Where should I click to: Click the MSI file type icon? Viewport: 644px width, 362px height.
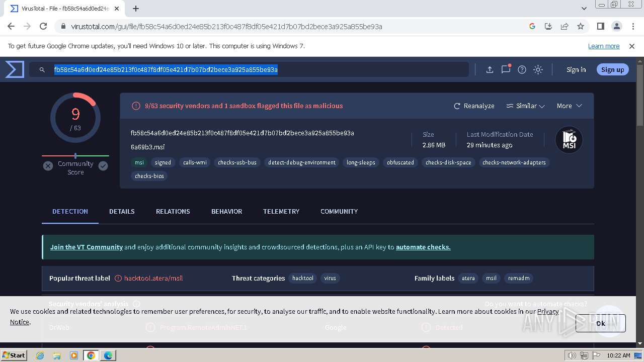(569, 140)
